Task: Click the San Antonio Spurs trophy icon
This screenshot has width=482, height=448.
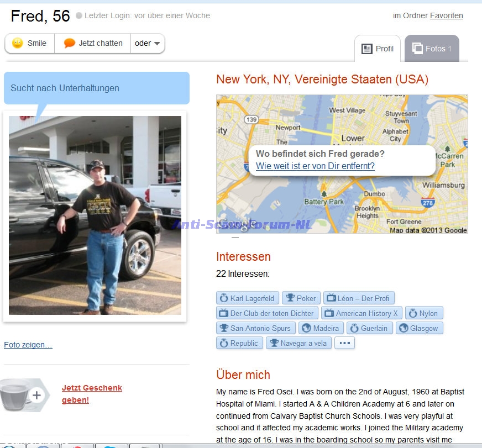Action: click(x=224, y=328)
